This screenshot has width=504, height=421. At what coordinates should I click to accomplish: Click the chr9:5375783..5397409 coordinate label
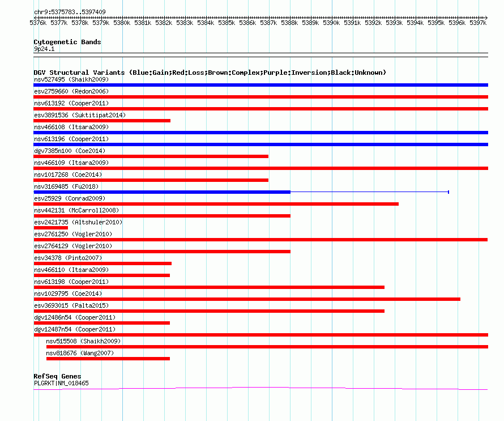coord(70,12)
